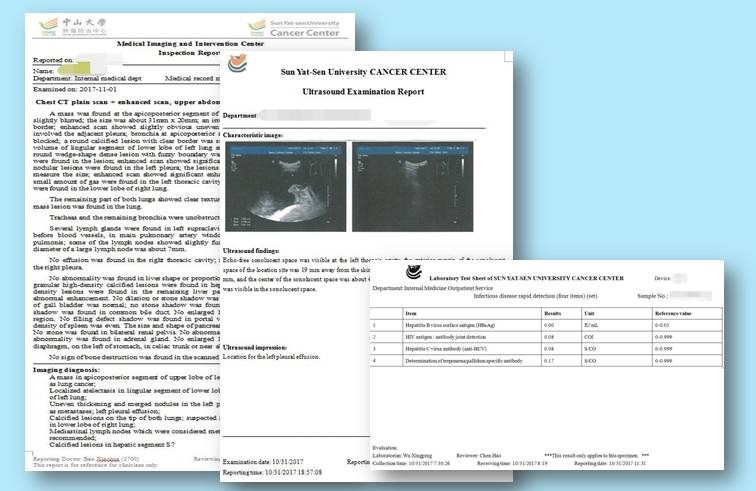Select the treponema pallidum specific antibody row item
This screenshot has height=491, width=756.
coord(464,361)
